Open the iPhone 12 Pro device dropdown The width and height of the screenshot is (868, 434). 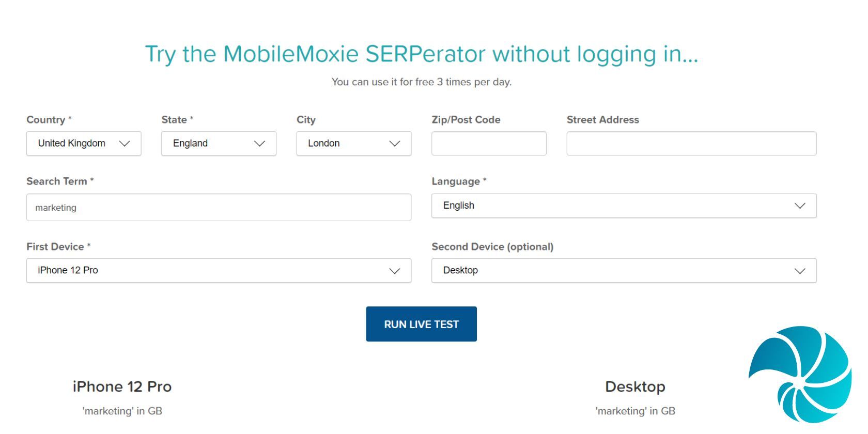click(207, 271)
